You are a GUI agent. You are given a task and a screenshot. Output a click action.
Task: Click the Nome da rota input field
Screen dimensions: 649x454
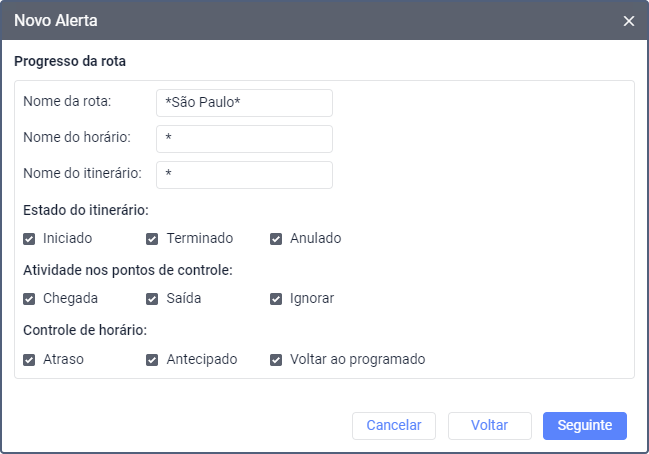point(244,103)
